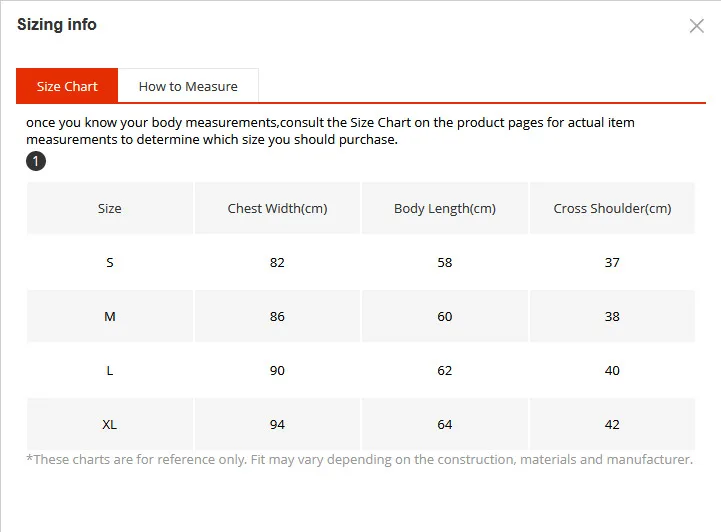Screen dimensions: 721x532
Task: Switch to the How to Measure tab
Action: pos(188,86)
